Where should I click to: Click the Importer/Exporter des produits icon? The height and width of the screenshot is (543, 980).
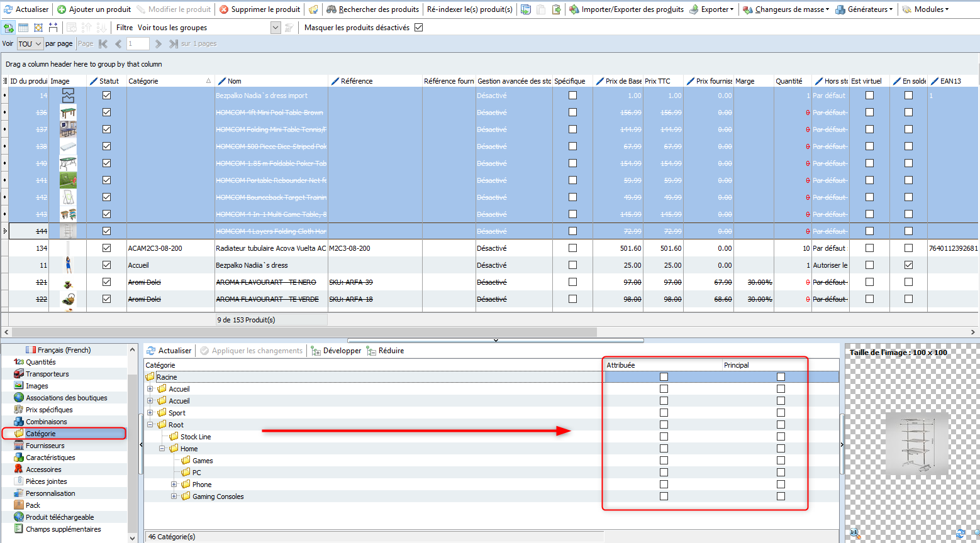coord(574,9)
